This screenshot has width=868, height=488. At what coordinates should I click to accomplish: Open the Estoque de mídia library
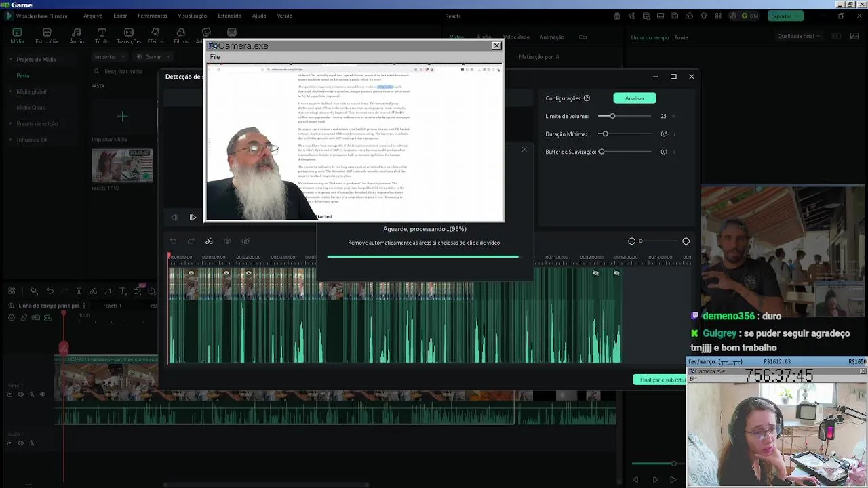[47, 36]
